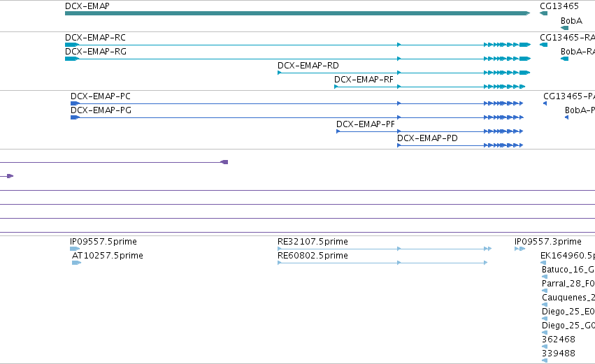595x364 pixels.
Task: Click the IP09557.3prime EST label
Action: pyautogui.click(x=548, y=242)
